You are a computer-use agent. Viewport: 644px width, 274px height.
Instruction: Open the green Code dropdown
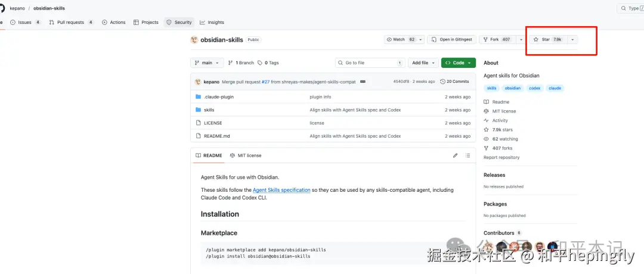(459, 63)
